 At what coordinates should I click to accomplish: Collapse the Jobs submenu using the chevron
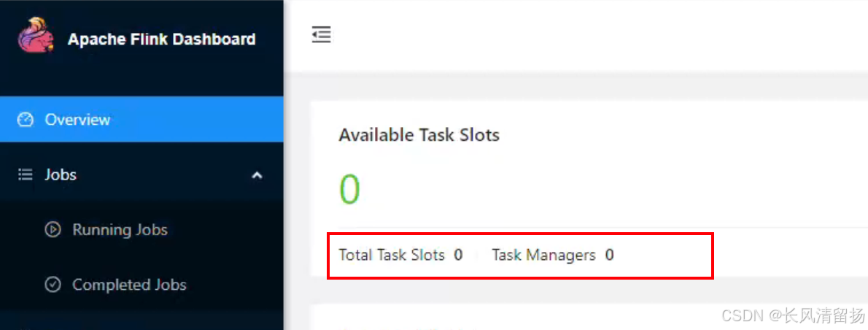pos(257,175)
